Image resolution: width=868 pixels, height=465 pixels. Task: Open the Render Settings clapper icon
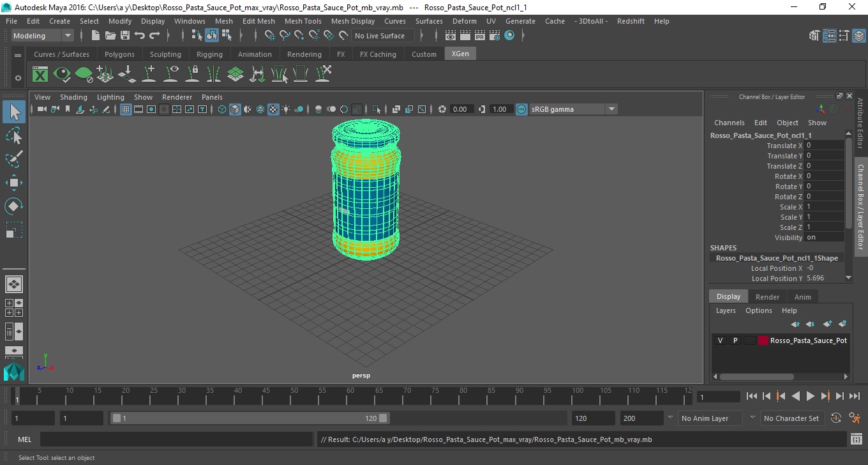tap(495, 36)
